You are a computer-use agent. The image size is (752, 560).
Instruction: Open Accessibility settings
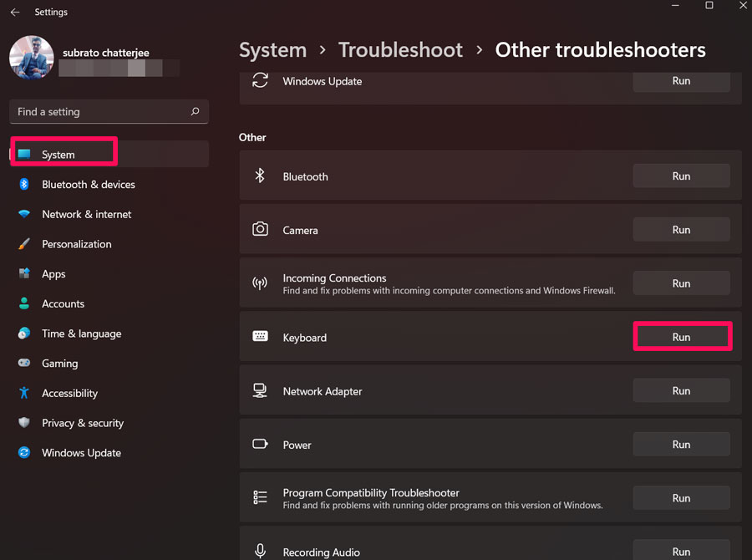point(109,393)
